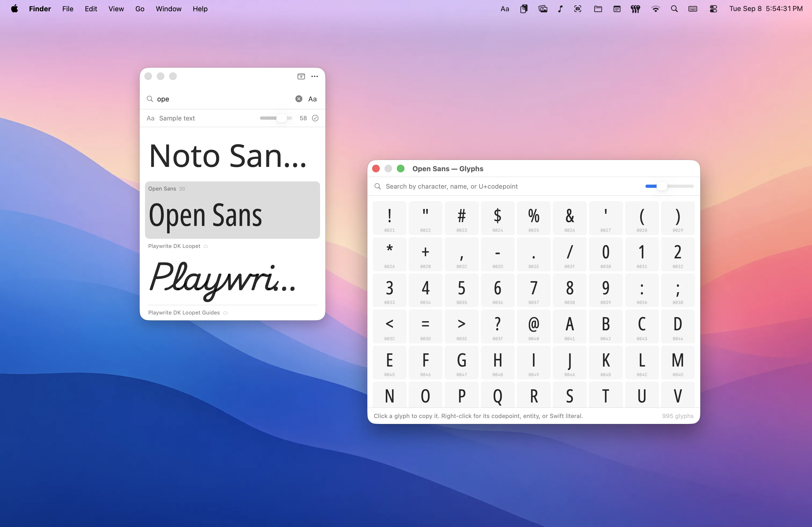The height and width of the screenshot is (527, 812).
Task: Click the clipboard manager menu bar icon
Action: click(x=524, y=9)
